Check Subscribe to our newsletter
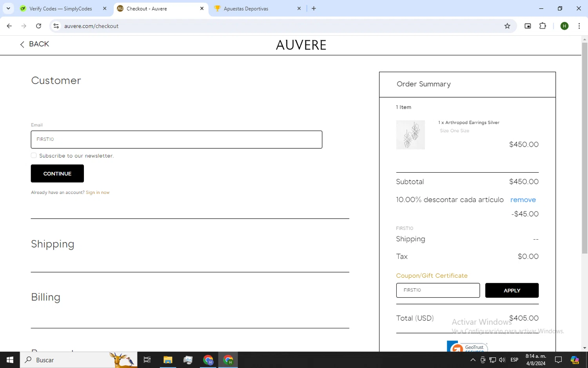The image size is (588, 368). click(34, 155)
